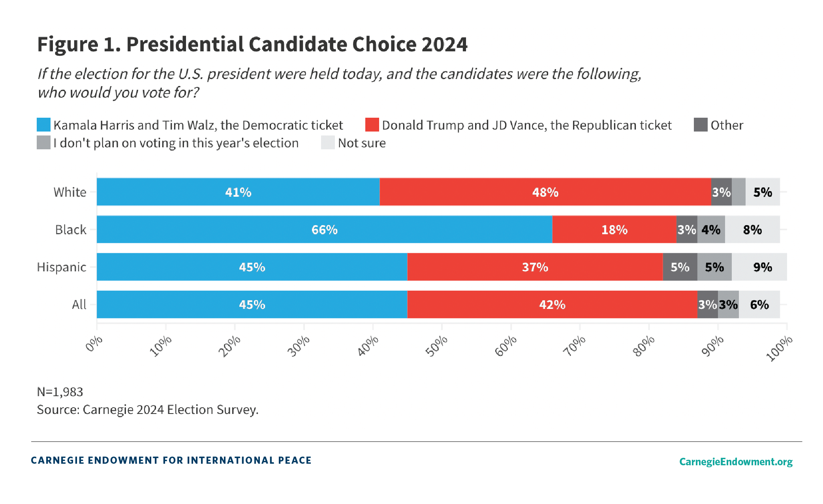
Task: Select the White 41% blue bar segment
Action: click(238, 192)
